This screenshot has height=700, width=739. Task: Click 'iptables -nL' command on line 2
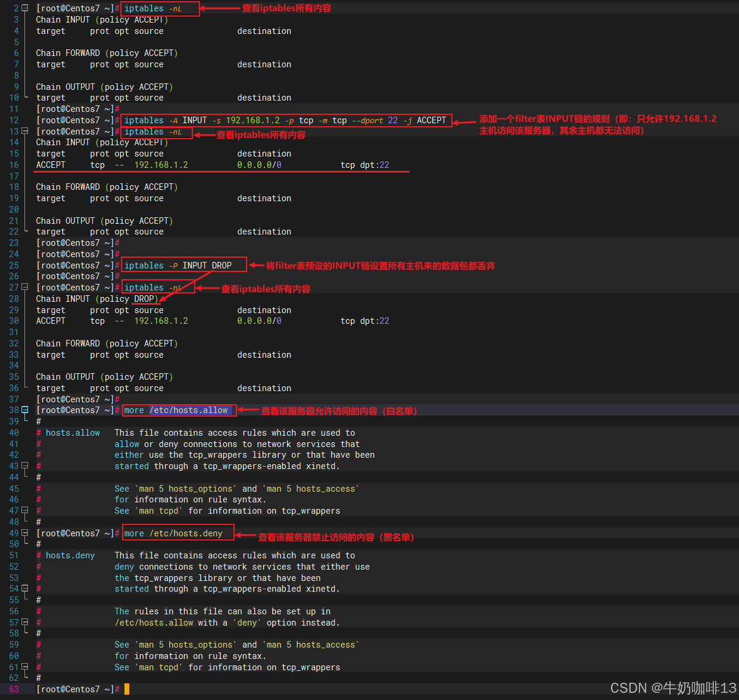coord(153,8)
